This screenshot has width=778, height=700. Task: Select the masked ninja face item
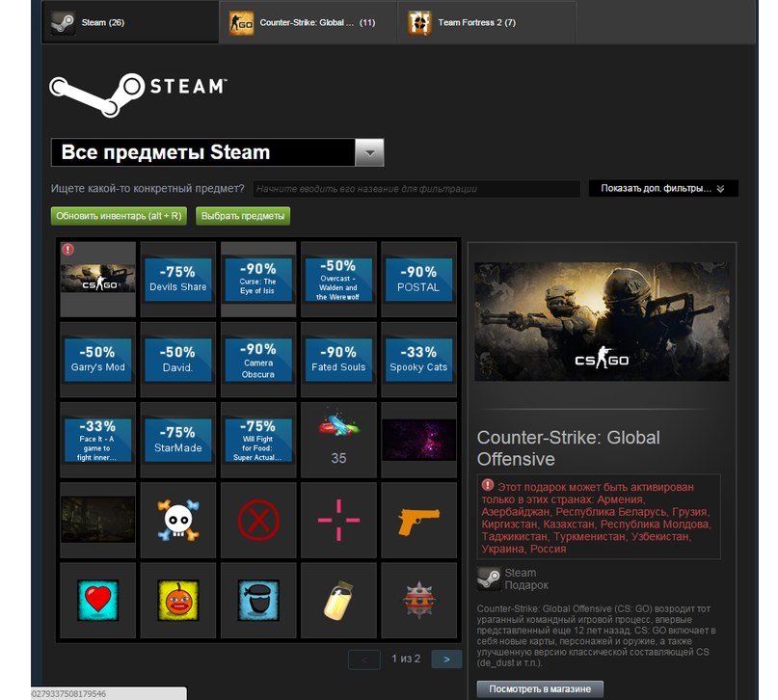point(258,601)
